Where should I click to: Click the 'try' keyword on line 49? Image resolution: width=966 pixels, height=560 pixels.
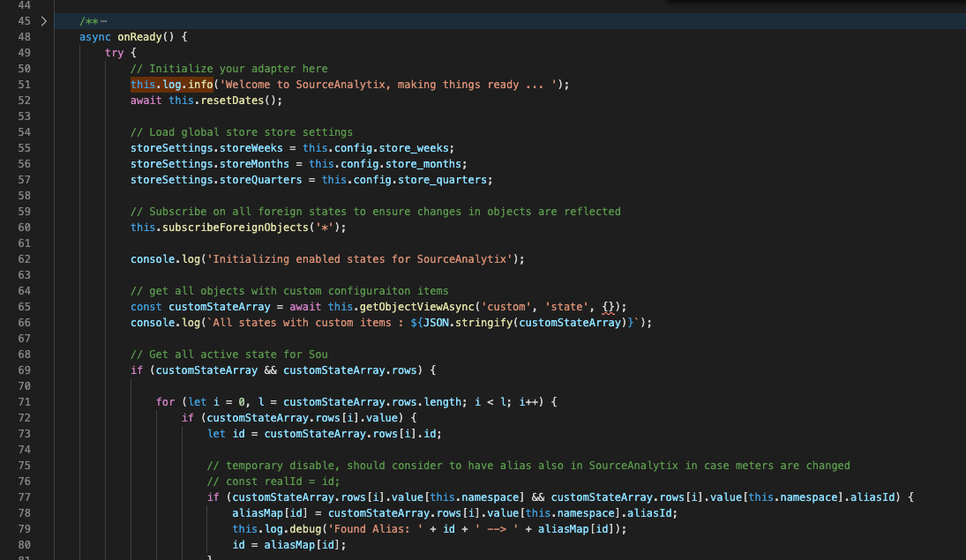click(114, 53)
